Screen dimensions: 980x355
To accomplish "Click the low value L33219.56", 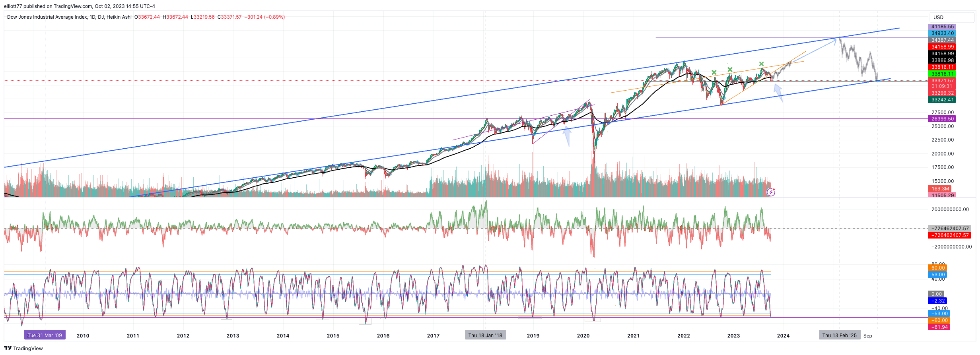I will click(x=202, y=17).
